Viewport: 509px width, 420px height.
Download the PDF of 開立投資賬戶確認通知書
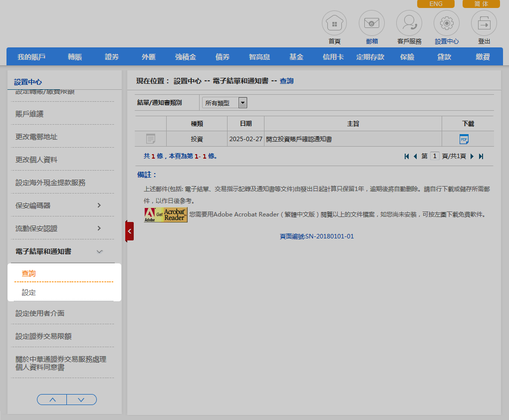(464, 139)
